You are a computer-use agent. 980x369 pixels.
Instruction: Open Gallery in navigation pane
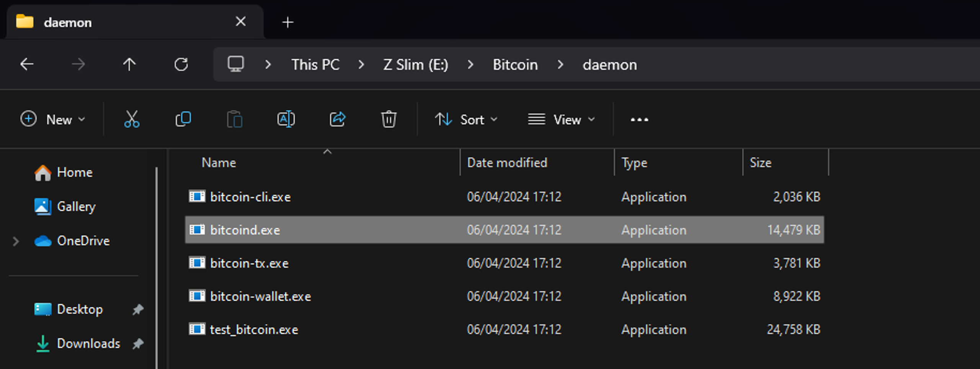pos(65,206)
